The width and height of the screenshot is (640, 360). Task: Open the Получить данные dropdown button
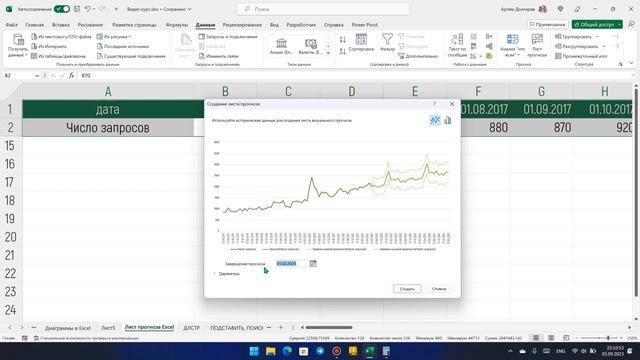(18, 45)
